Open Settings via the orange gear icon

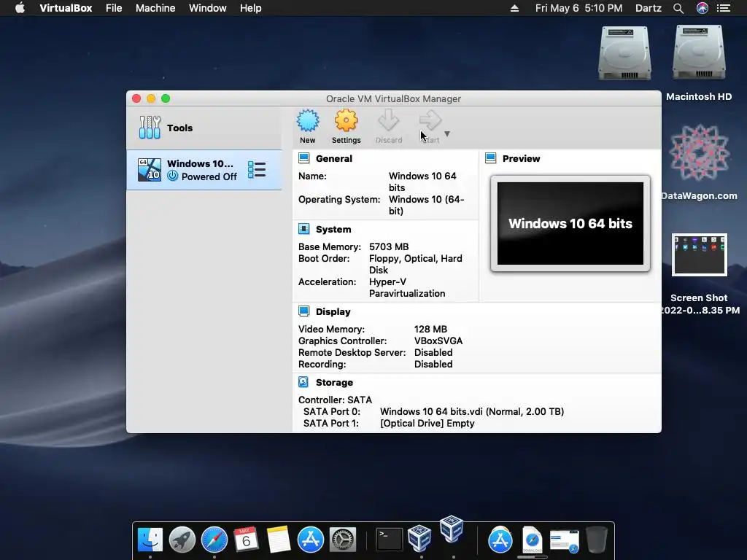point(347,121)
